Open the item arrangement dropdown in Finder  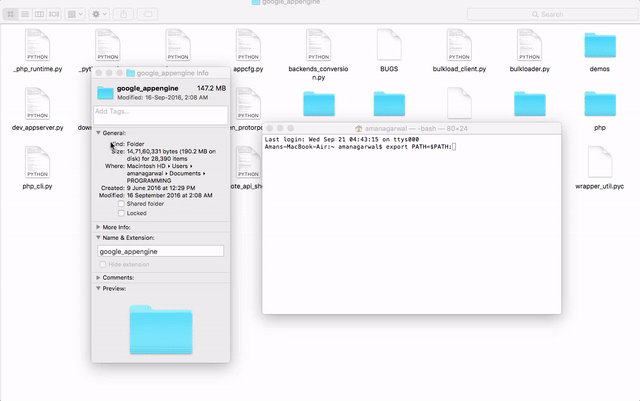[75, 14]
